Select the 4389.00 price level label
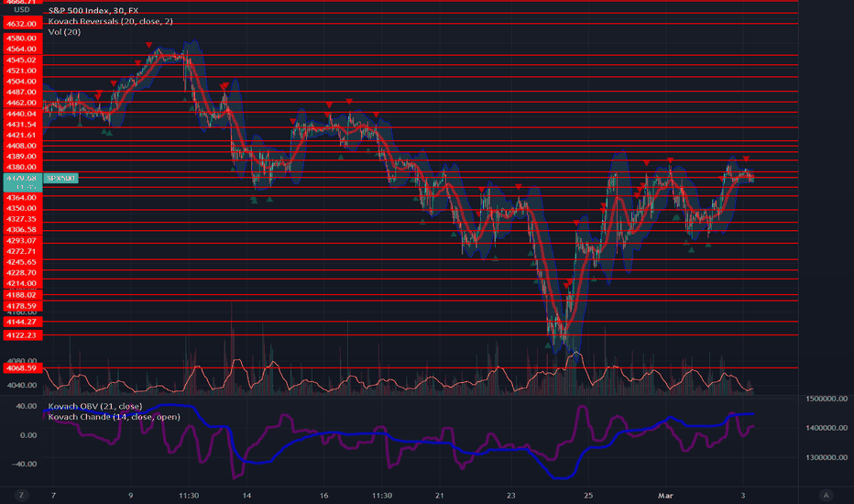This screenshot has width=854, height=504. 22,157
